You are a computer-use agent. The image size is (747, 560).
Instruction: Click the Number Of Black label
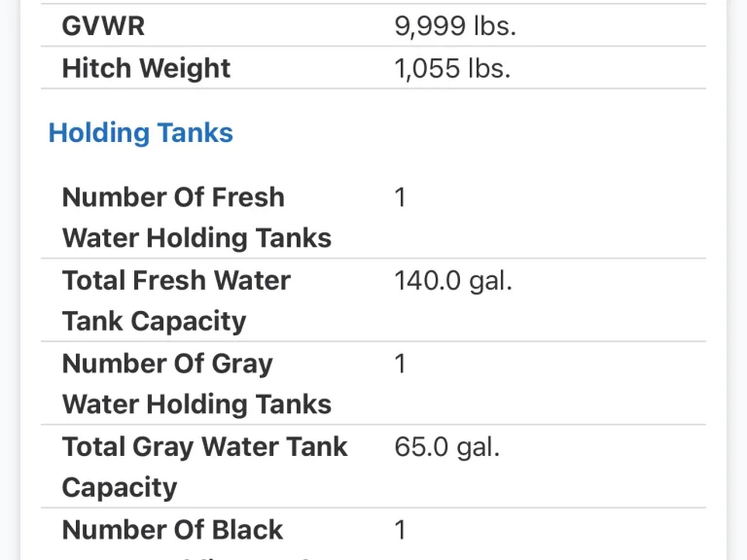click(x=172, y=530)
